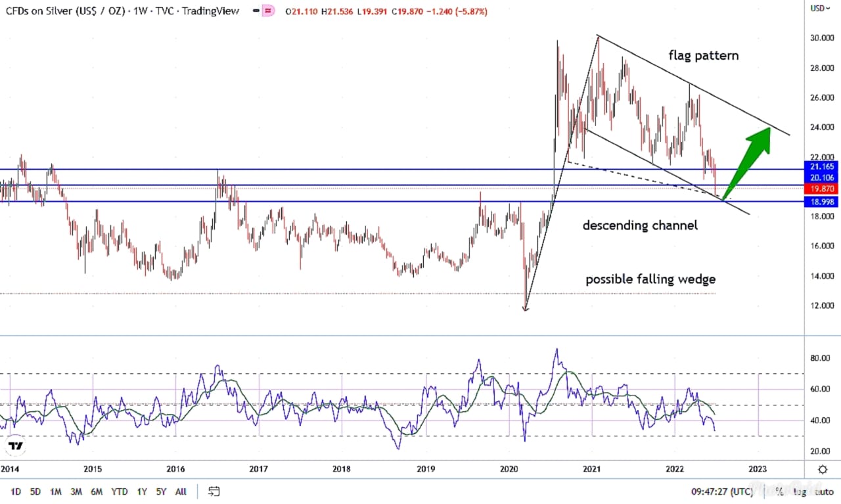
Task: Click the 30.000 price axis label
Action: (823, 38)
